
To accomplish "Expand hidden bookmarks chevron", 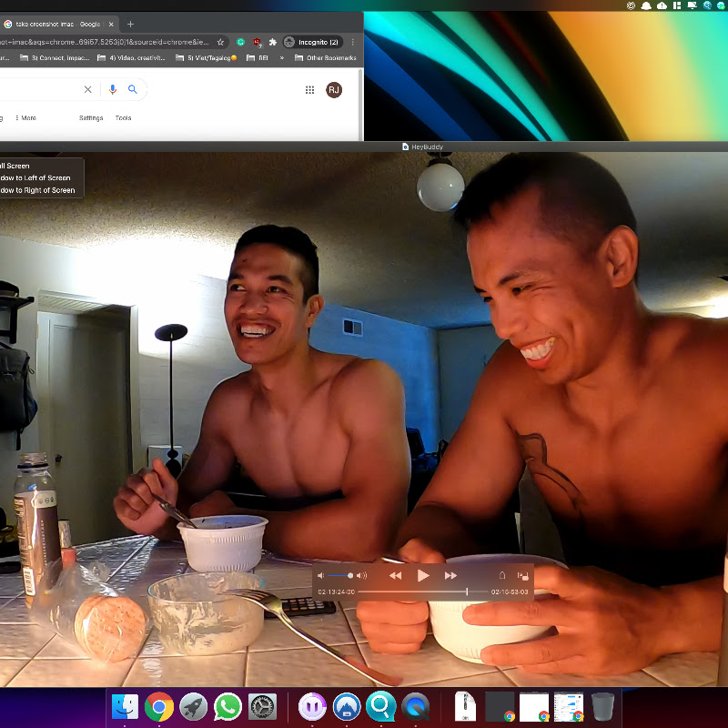I will pyautogui.click(x=281, y=58).
